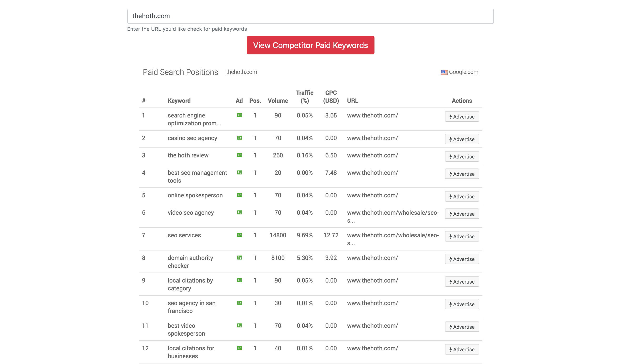The image size is (618, 364).
Task: Click the Ad icon for online spokesperson
Action: 239,196
